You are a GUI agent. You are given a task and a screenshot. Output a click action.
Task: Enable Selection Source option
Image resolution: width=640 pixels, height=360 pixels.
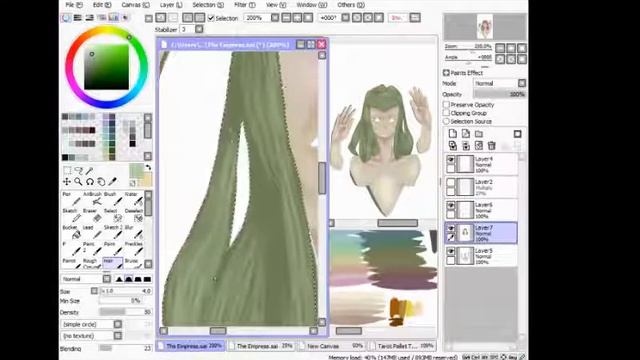pos(446,121)
